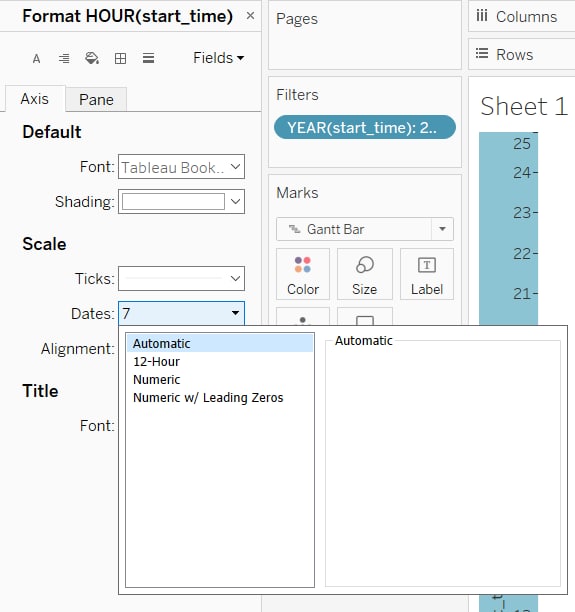Click the axis value 21
The width and height of the screenshot is (575, 612).
pos(522,294)
